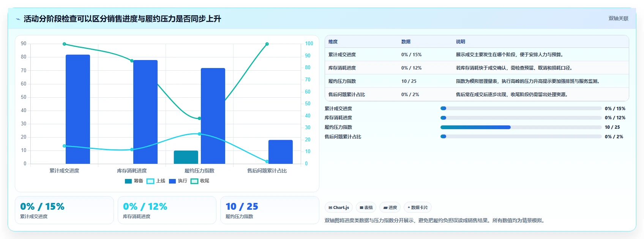Click the Chart.js tag chip

pyautogui.click(x=339, y=207)
